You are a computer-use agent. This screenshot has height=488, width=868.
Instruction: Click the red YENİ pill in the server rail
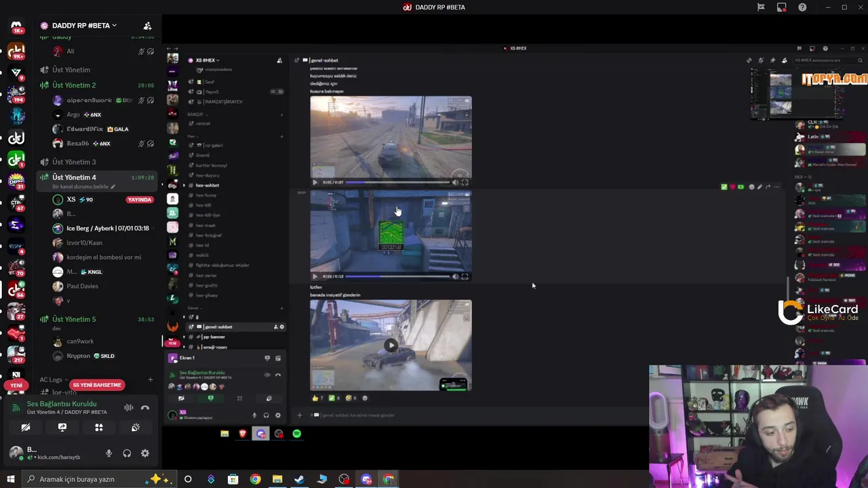tap(16, 385)
